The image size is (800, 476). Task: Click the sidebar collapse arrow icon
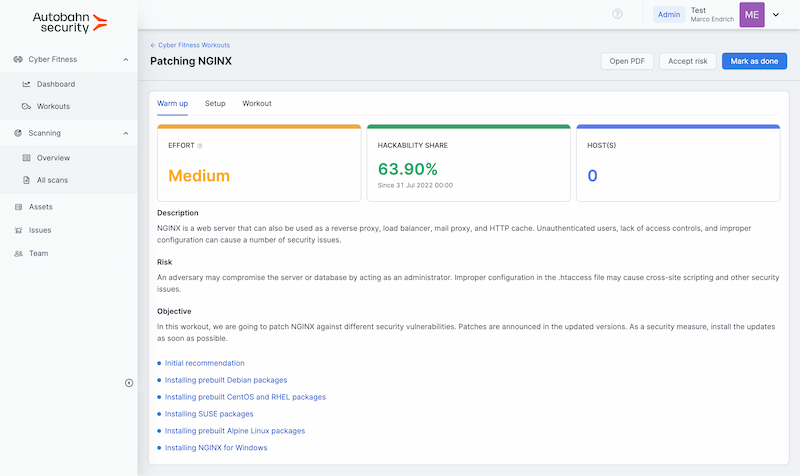tap(129, 383)
